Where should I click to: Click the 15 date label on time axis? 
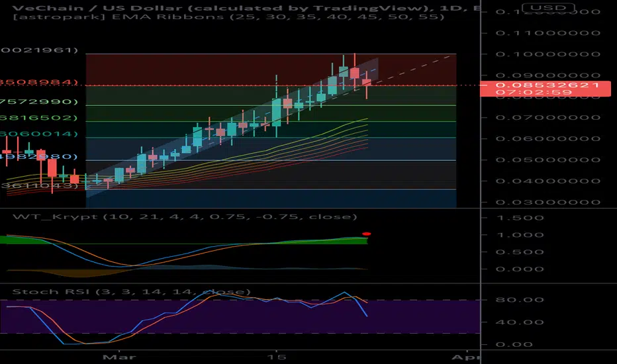[276, 357]
